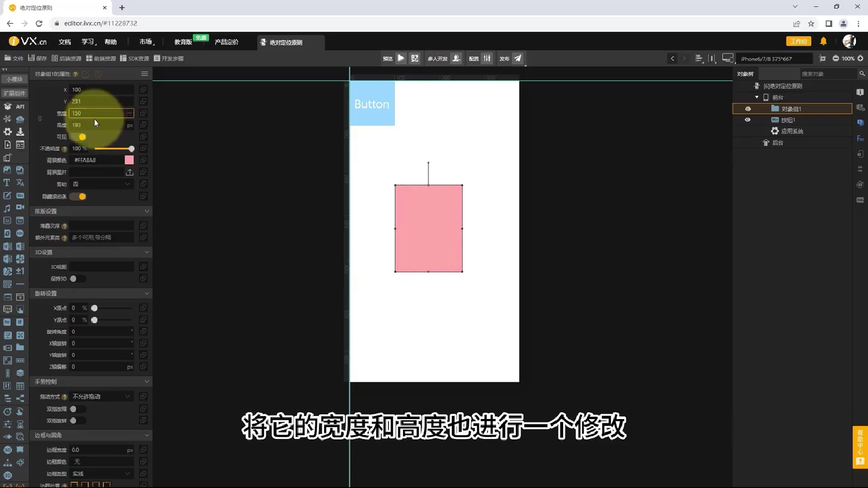This screenshot has width=868, height=488.
Task: Click the 保存 save button
Action: pos(37,58)
